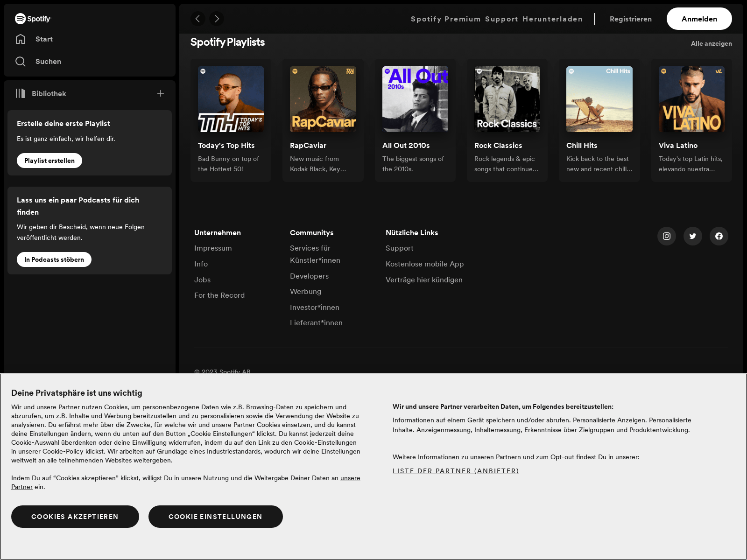
Task: Open Spotify's Twitter page icon
Action: tap(693, 236)
